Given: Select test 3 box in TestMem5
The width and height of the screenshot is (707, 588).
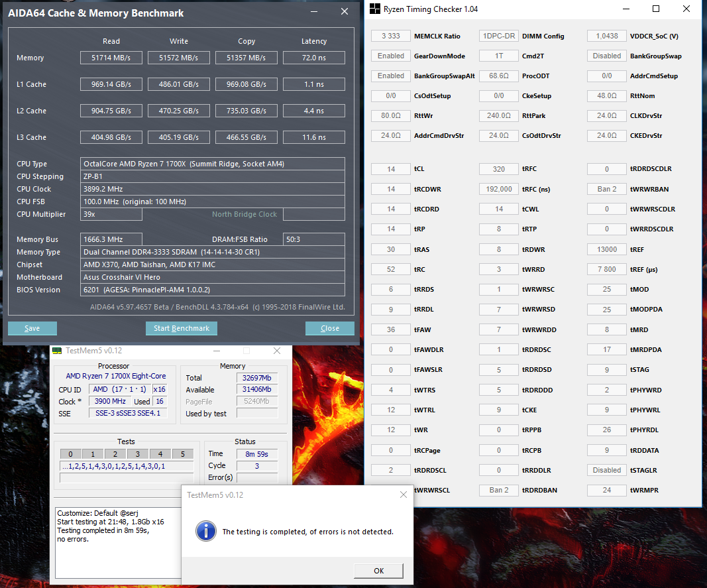Looking at the screenshot, I should [x=138, y=454].
